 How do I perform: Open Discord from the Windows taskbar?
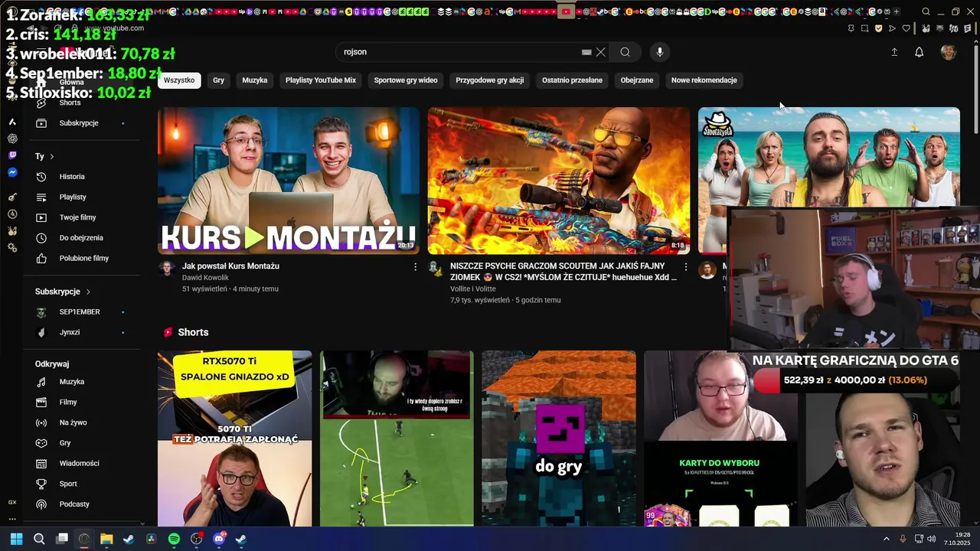[219, 539]
